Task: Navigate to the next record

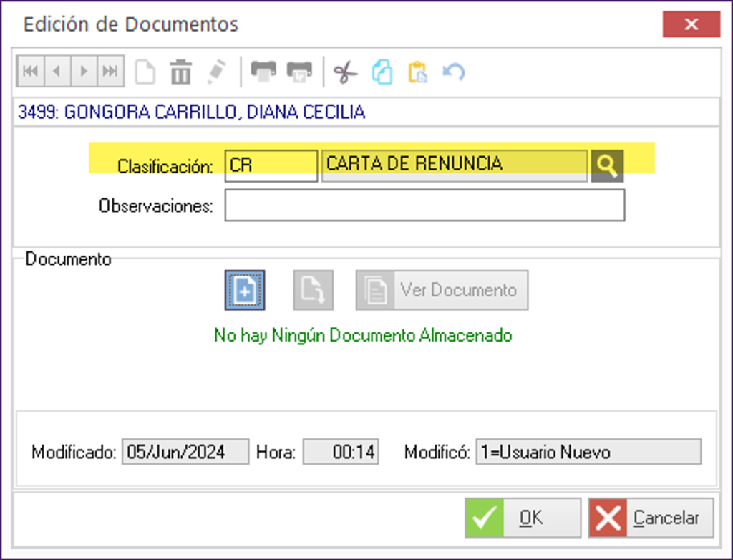Action: pos(83,71)
